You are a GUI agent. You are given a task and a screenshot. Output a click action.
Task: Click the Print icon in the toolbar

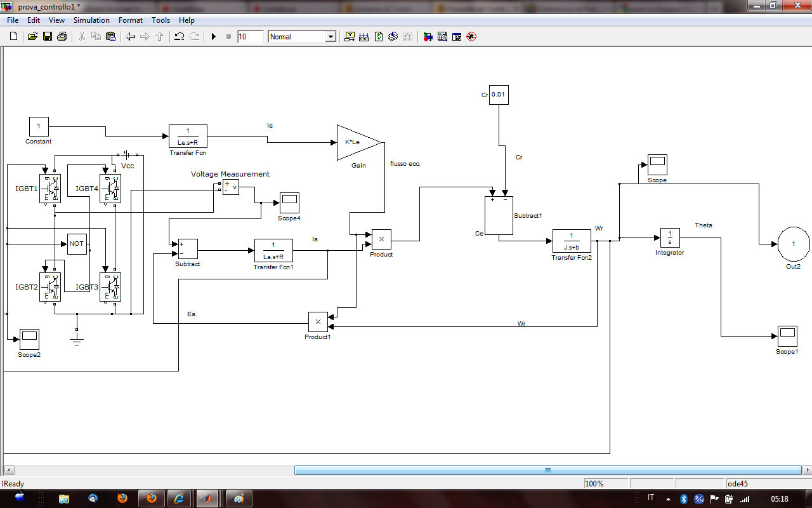click(x=62, y=37)
